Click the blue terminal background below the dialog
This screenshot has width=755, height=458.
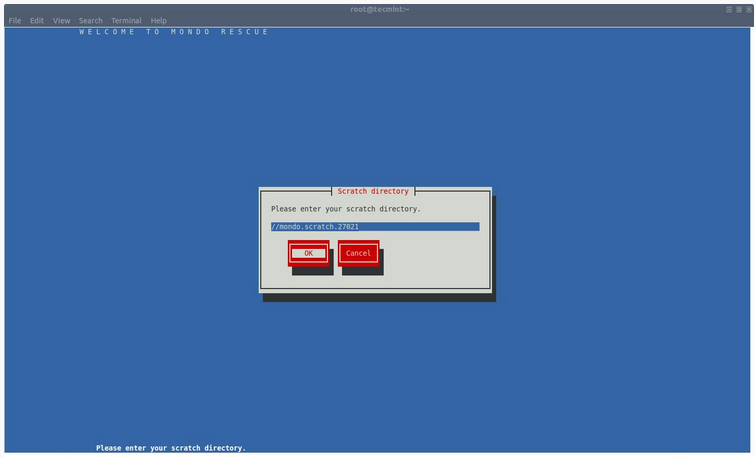[377, 370]
